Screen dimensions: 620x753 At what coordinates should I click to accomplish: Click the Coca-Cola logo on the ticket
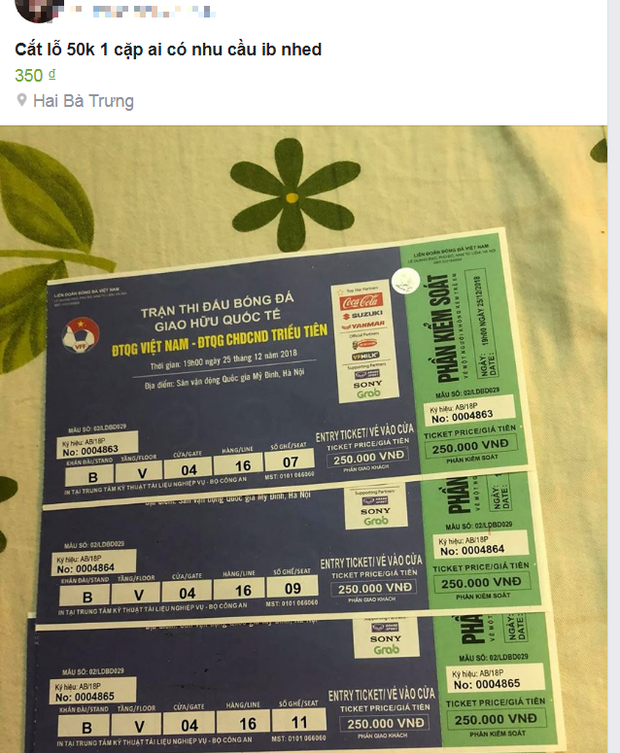coord(361,301)
